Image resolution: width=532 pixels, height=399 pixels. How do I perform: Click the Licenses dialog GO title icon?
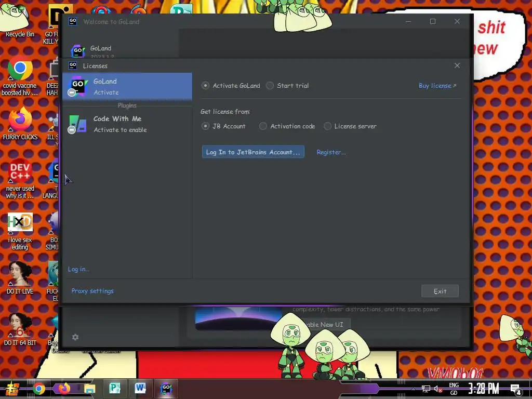[x=73, y=65]
